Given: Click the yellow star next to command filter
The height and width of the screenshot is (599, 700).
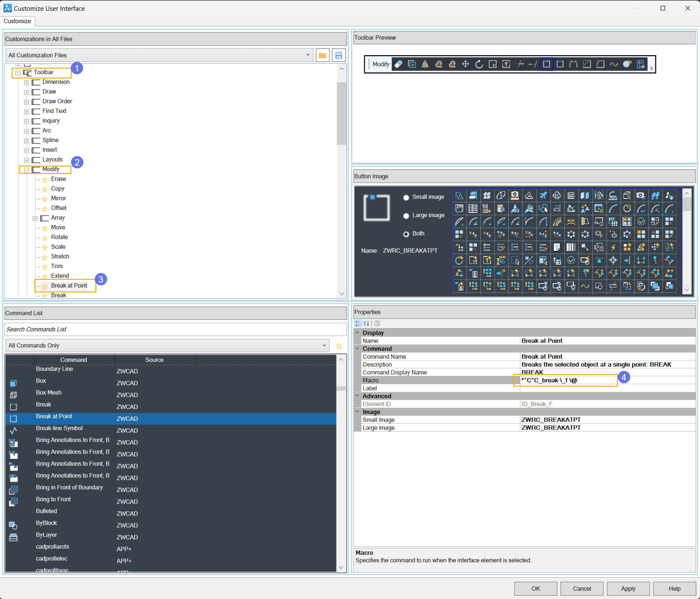Looking at the screenshot, I should pos(339,346).
